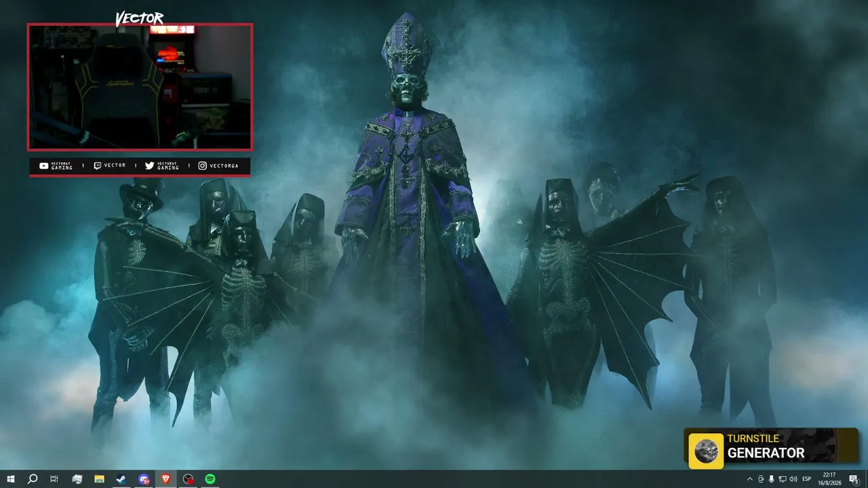Open Task View on the taskbar
The width and height of the screenshot is (868, 488).
pos(54,479)
